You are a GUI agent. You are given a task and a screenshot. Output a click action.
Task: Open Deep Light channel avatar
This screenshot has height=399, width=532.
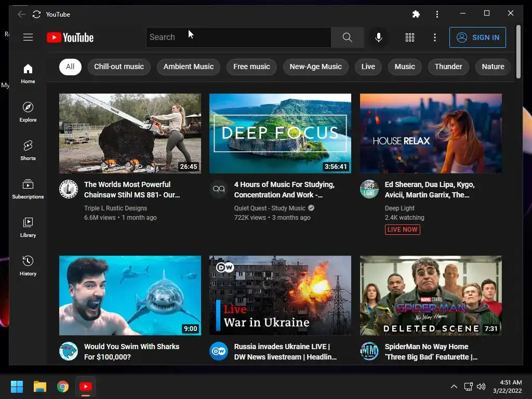[x=369, y=189]
